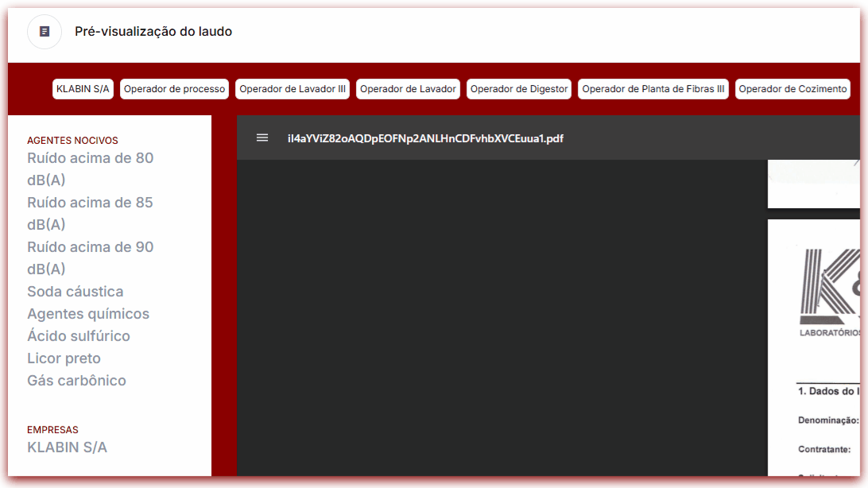The image size is (868, 488).
Task: Click the EMPRESAS section heading
Action: coord(52,430)
